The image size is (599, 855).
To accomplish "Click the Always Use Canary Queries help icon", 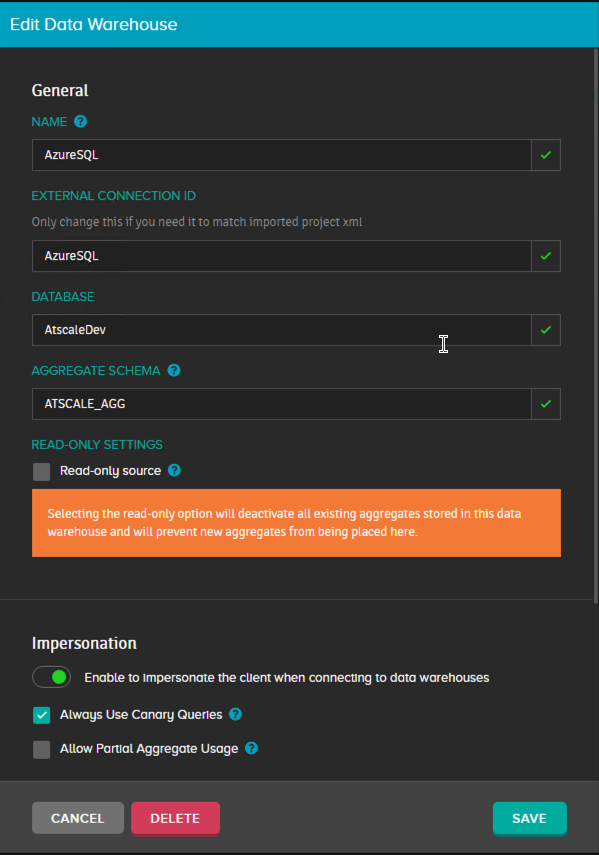I will pos(235,714).
